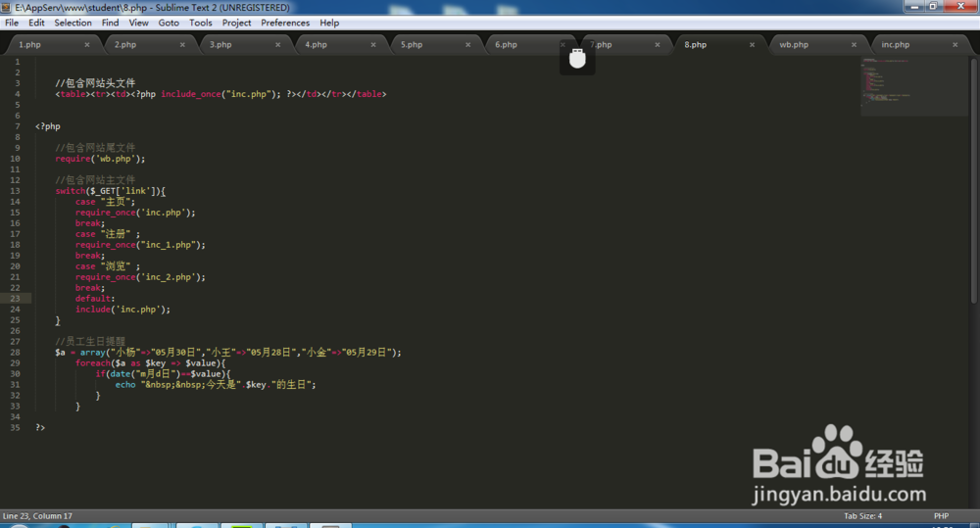Click the vertical scrollbar of the editor

[974, 181]
